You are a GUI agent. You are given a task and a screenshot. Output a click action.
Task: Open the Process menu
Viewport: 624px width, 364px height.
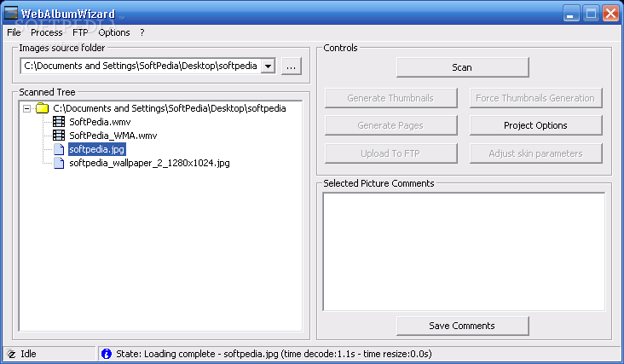pyautogui.click(x=47, y=32)
